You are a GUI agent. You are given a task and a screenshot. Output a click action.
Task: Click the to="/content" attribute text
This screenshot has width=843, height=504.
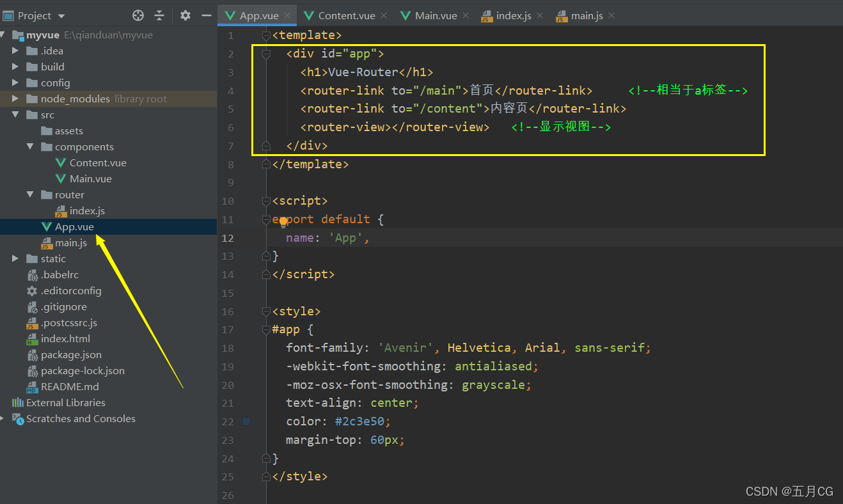(x=437, y=109)
